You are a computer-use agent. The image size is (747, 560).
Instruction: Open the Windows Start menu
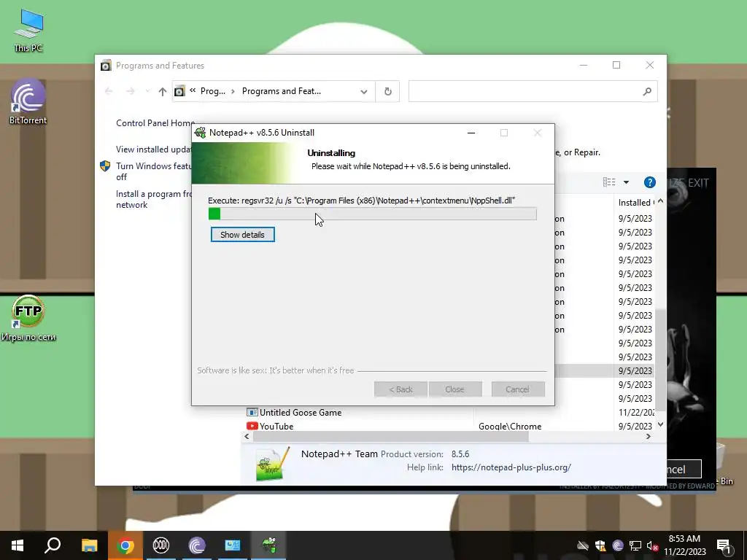click(x=18, y=545)
